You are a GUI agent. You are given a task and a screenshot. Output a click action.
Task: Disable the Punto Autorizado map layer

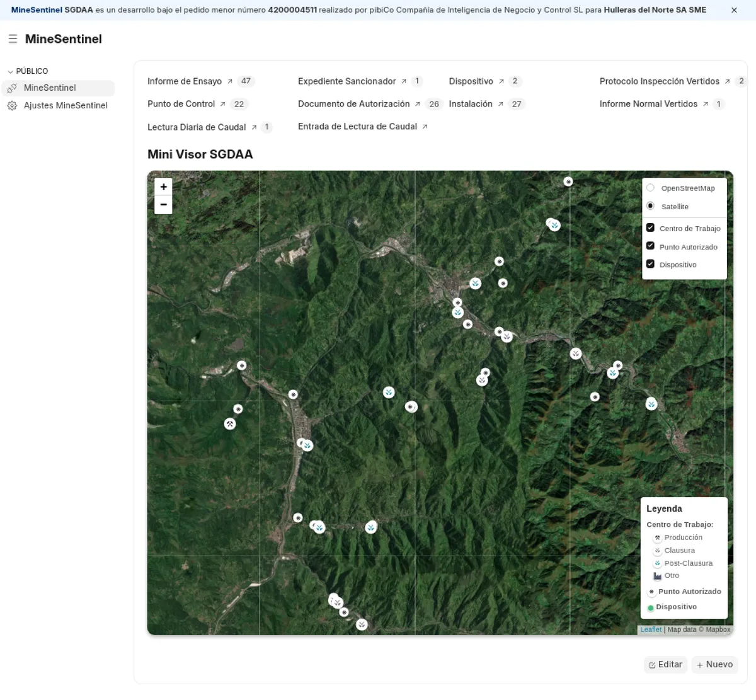point(650,246)
